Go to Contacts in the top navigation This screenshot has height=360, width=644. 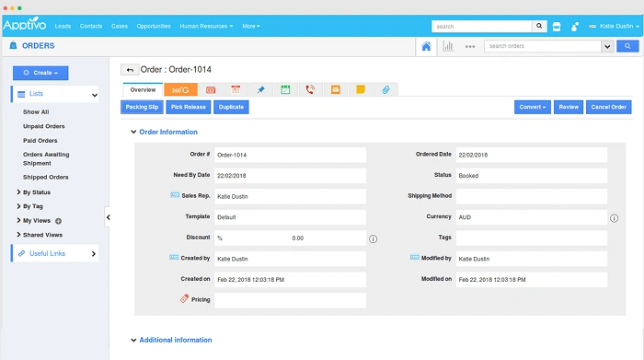click(91, 26)
